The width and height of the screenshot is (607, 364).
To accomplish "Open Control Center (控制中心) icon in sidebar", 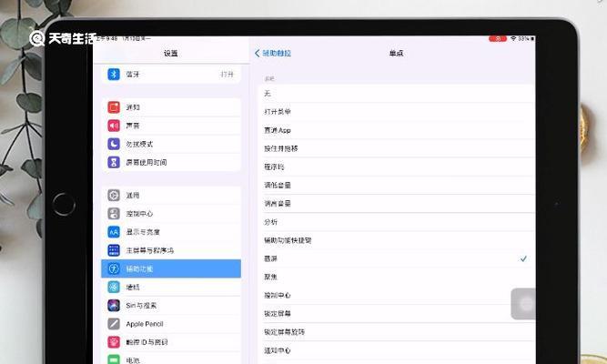I will point(114,213).
